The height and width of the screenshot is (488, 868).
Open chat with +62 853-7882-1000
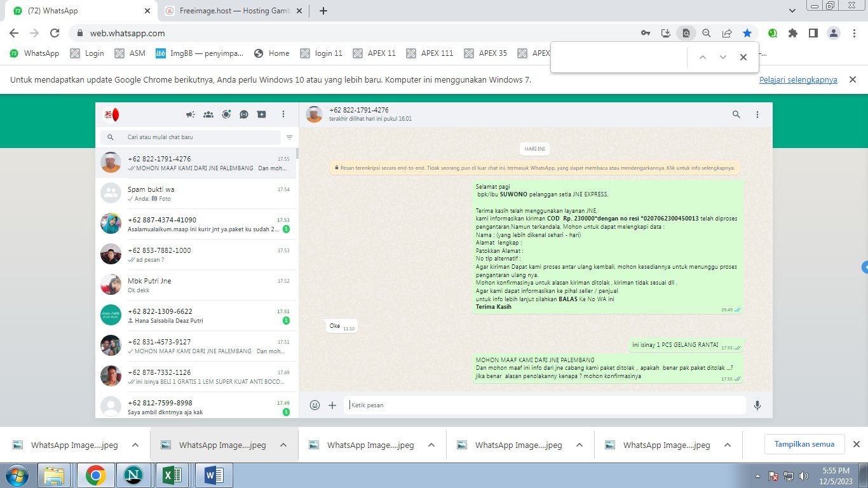pos(196,255)
